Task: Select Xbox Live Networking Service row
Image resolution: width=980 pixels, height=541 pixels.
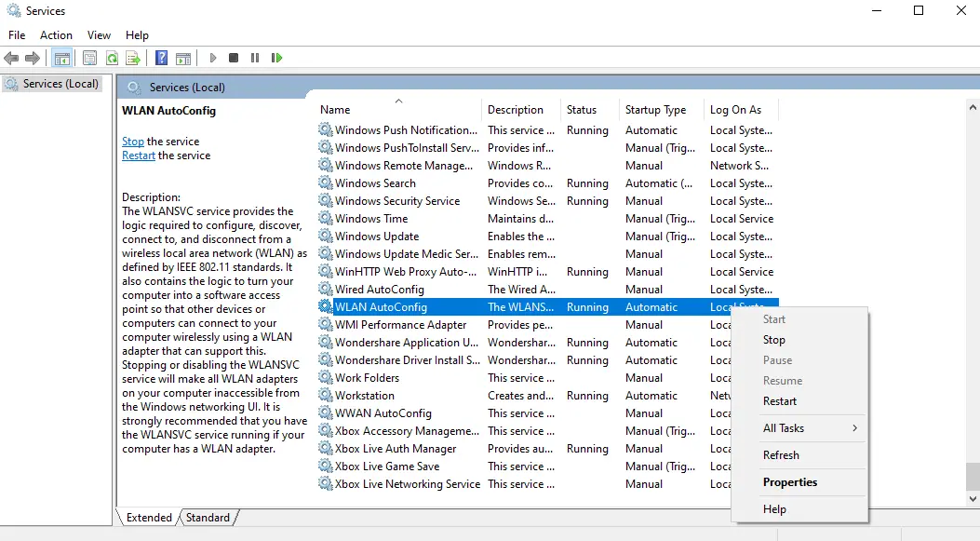Action: tap(524, 483)
